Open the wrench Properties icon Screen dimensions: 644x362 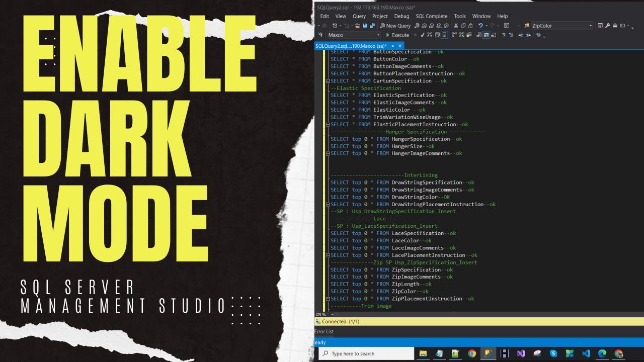click(x=607, y=26)
